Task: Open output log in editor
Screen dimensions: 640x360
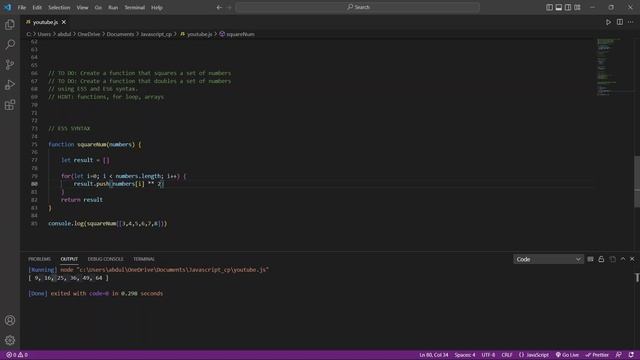Action: [612, 259]
